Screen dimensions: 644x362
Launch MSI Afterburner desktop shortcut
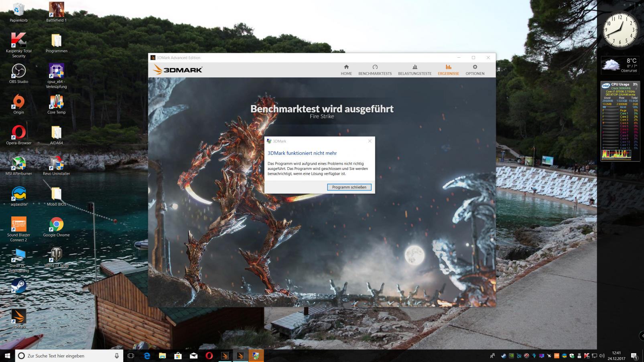18,166
